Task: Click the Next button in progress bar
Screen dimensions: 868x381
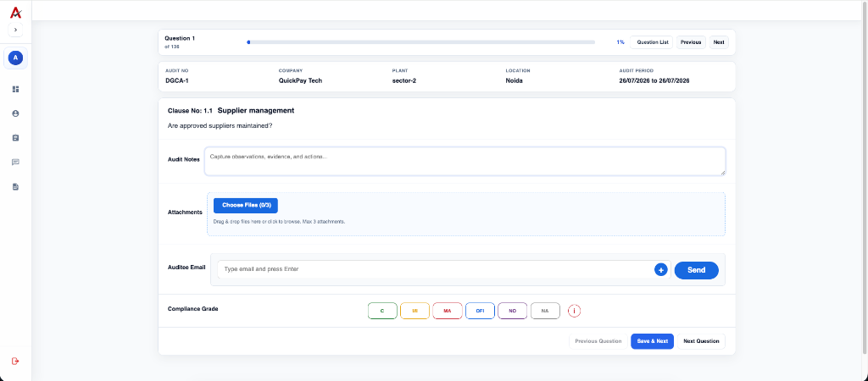Action: click(x=719, y=42)
